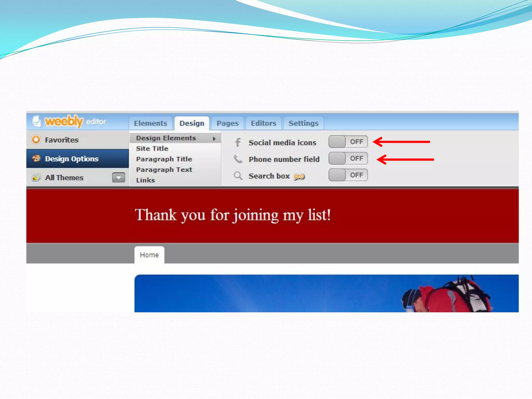532x399 pixels.
Task: Click the Favorites star icon
Action: (x=36, y=140)
